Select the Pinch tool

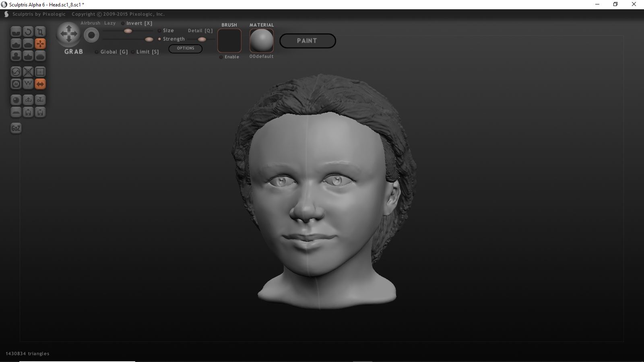(x=28, y=56)
